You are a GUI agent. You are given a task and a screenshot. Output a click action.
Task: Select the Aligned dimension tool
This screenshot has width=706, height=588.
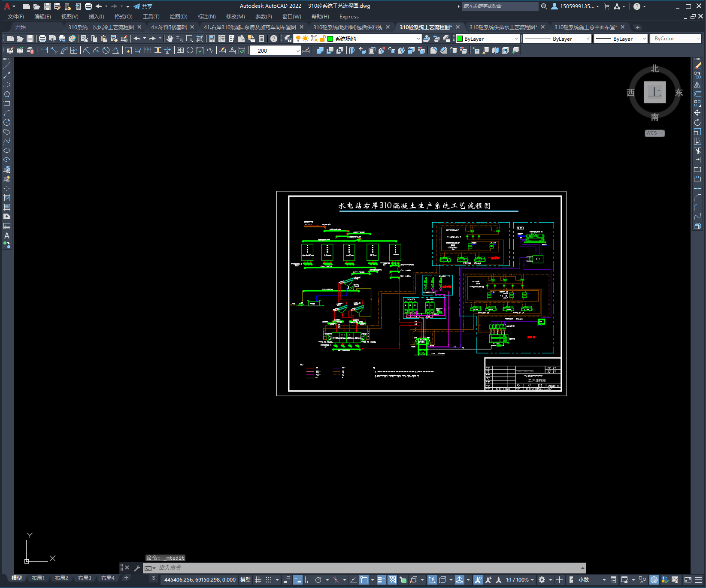(x=54, y=50)
